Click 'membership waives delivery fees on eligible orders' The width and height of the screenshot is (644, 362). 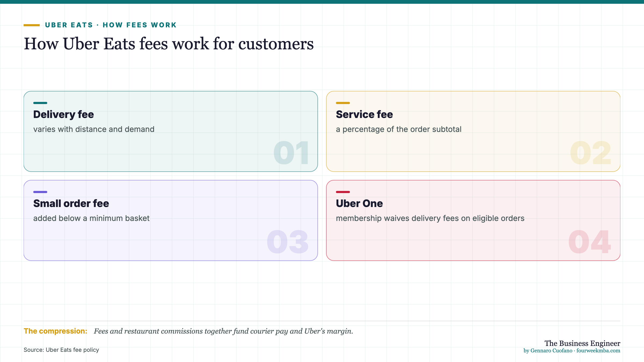(x=430, y=218)
